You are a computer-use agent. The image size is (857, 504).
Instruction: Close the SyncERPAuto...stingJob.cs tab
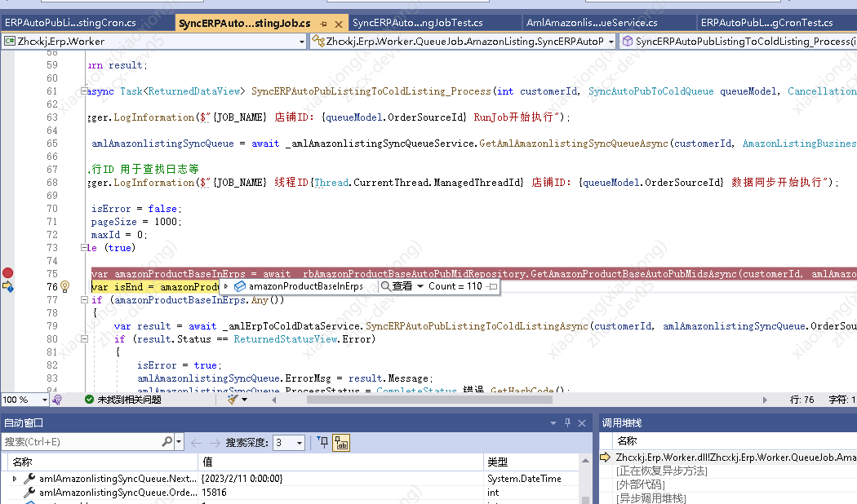(x=339, y=24)
